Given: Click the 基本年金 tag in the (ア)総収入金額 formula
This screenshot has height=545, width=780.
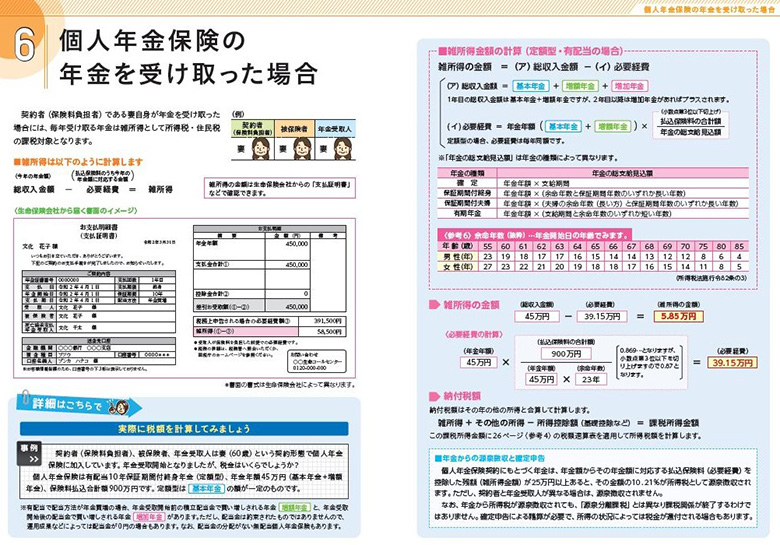Looking at the screenshot, I should click(x=530, y=86).
